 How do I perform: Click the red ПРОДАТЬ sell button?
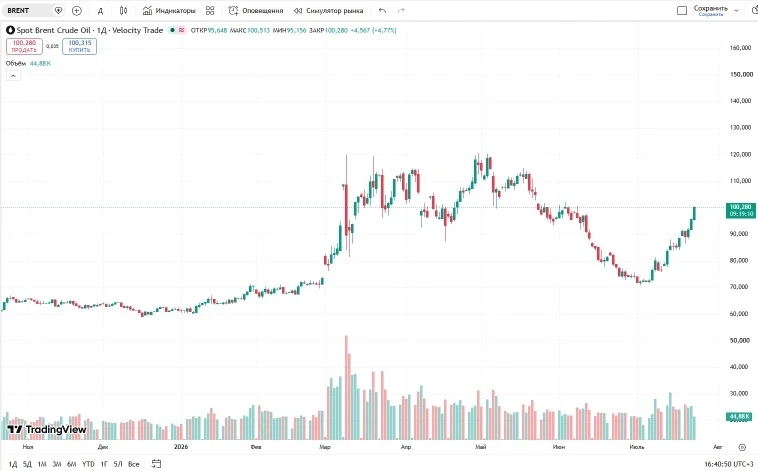(x=24, y=46)
